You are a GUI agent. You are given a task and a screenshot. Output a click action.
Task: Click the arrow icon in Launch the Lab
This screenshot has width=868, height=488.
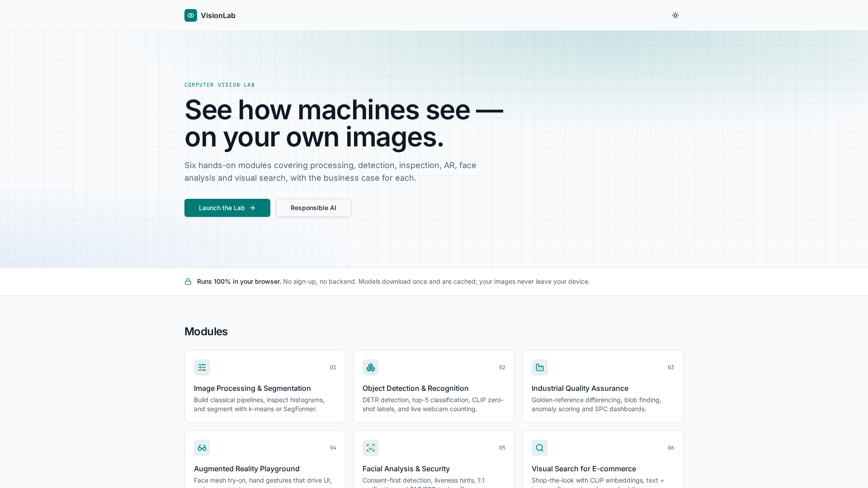[x=252, y=208]
